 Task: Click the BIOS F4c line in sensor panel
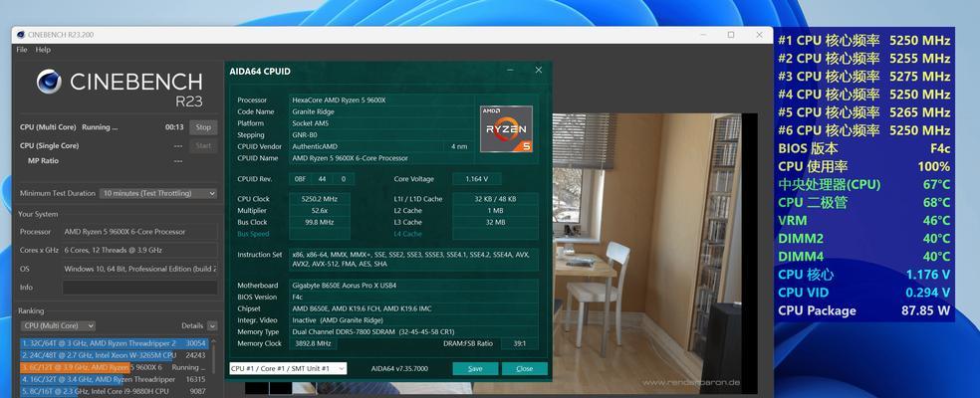864,148
